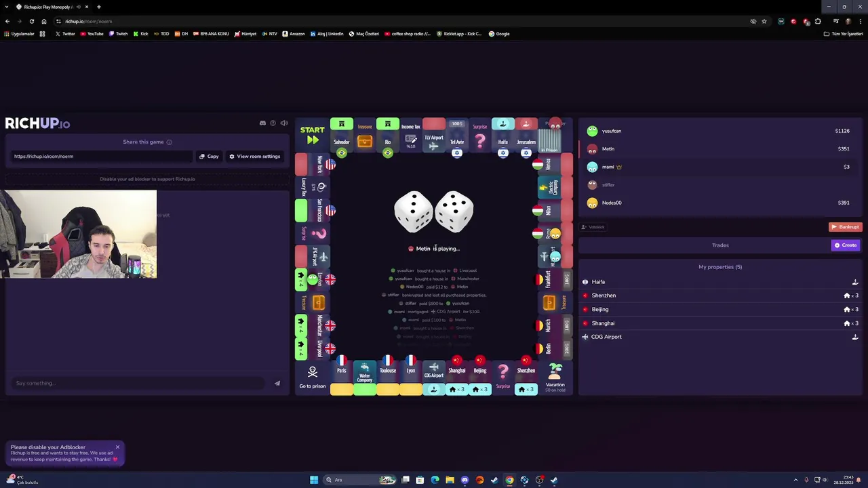The height and width of the screenshot is (488, 868).
Task: Click the RICHUP.io logo
Action: (x=38, y=123)
